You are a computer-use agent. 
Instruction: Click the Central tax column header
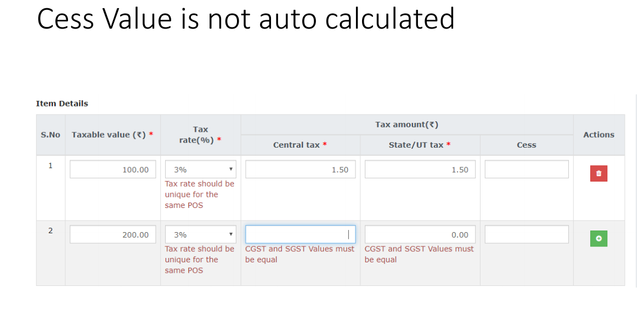coord(300,144)
